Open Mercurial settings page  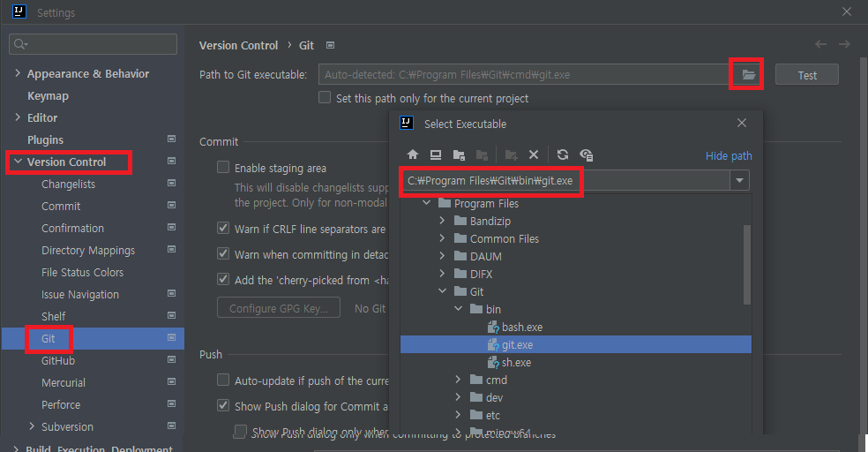click(64, 383)
